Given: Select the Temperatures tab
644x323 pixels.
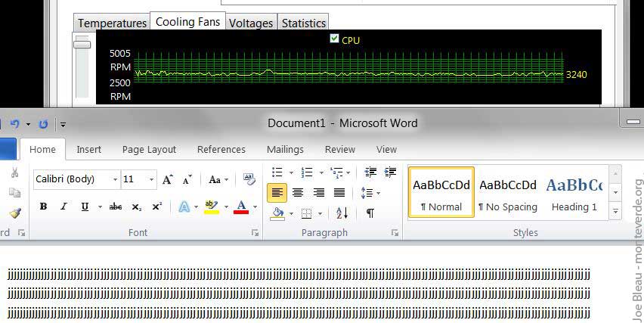Looking at the screenshot, I should 112,23.
